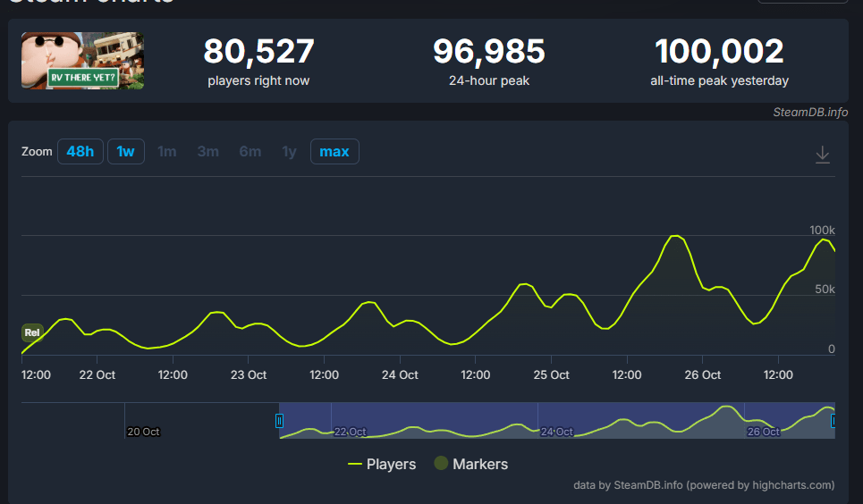Click the right navigator range handle
Image resolution: width=863 pixels, height=504 pixels.
click(x=833, y=421)
